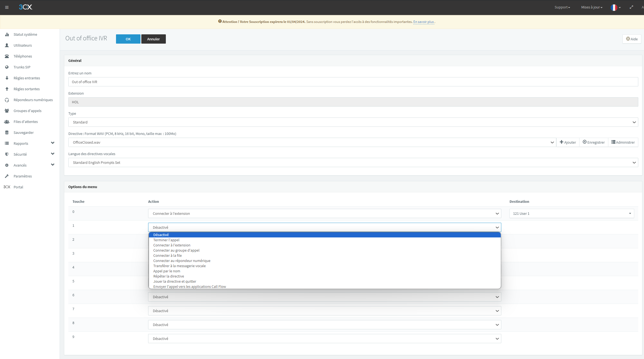Select Connecter à la file option
This screenshot has width=644, height=359.
tap(325, 255)
